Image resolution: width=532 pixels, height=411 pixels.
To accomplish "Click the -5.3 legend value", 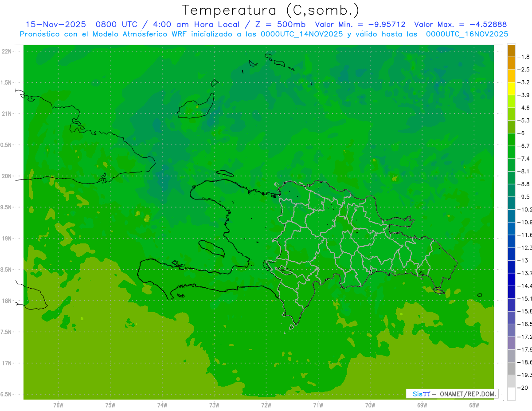I will [524, 120].
